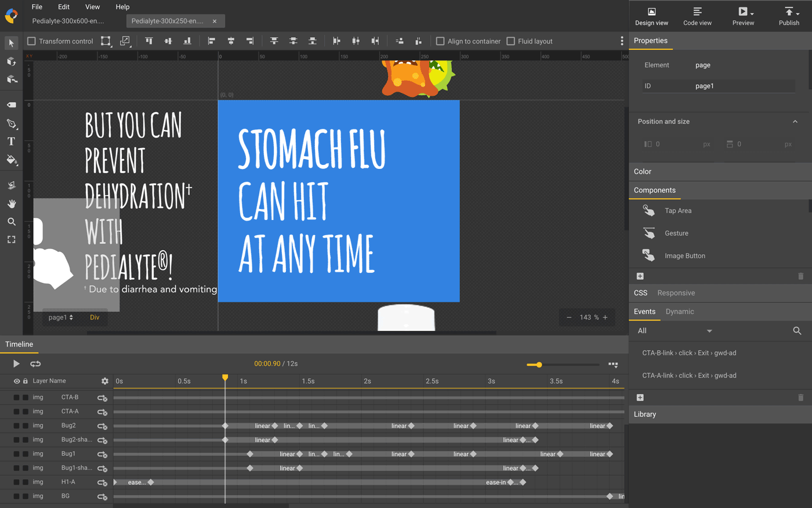Switch to the Responsive tab
The width and height of the screenshot is (812, 508).
(x=676, y=293)
